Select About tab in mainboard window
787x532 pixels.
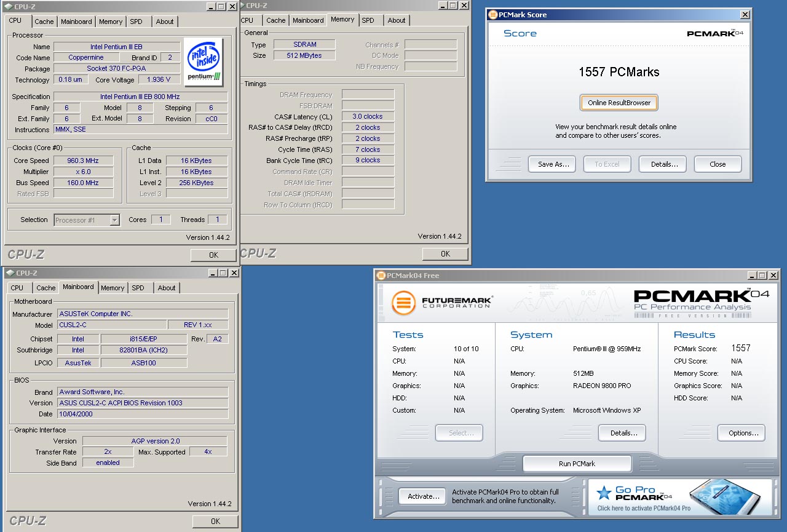pyautogui.click(x=167, y=288)
